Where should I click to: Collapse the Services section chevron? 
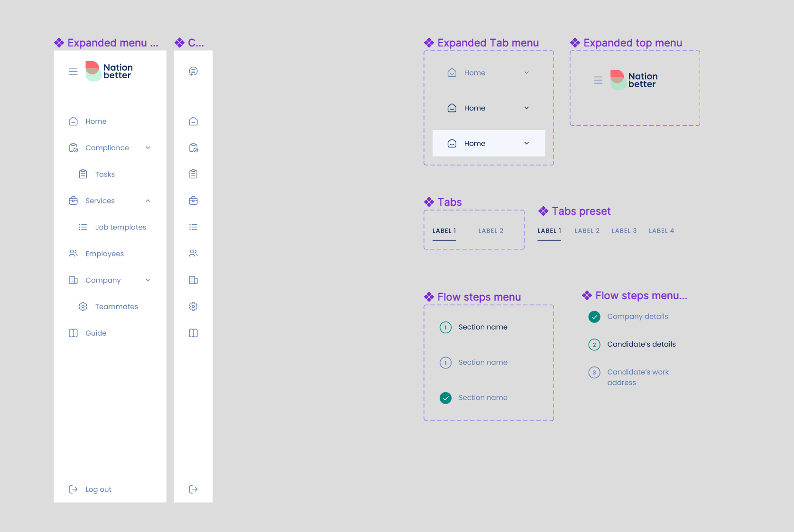148,201
